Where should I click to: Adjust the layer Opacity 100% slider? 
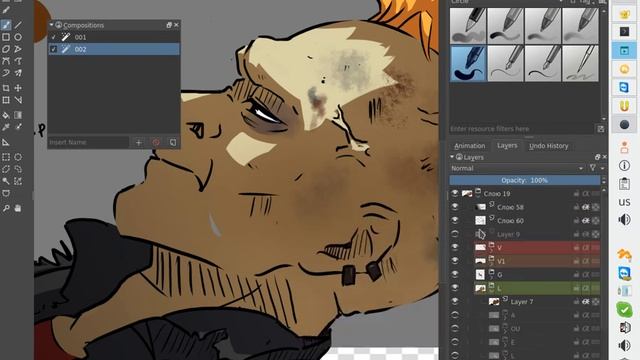pos(524,180)
